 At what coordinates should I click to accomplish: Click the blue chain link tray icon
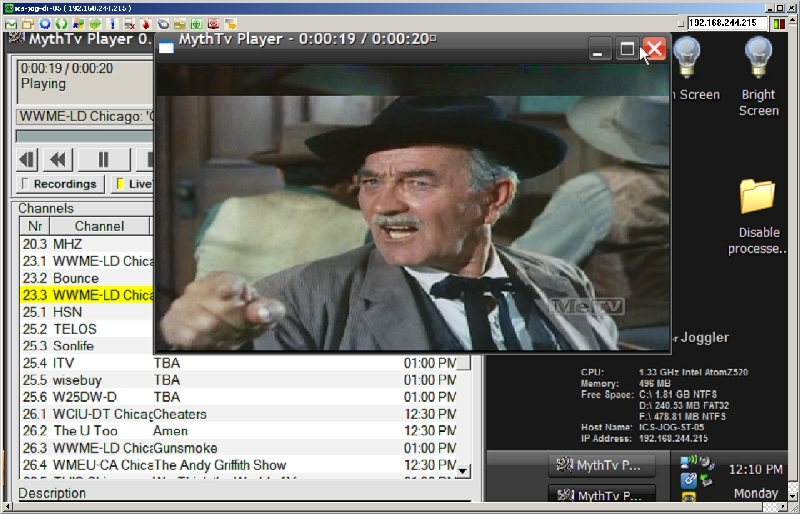688,479
